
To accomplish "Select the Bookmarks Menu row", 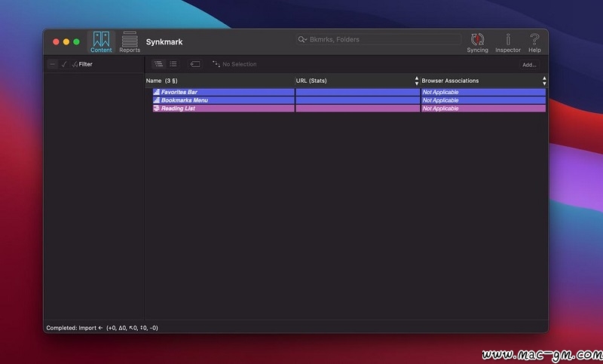I will (349, 100).
